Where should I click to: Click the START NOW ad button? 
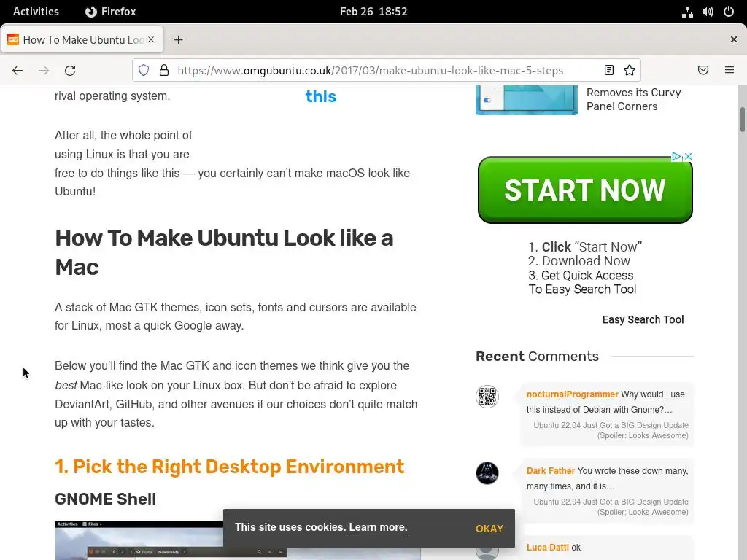tap(585, 190)
